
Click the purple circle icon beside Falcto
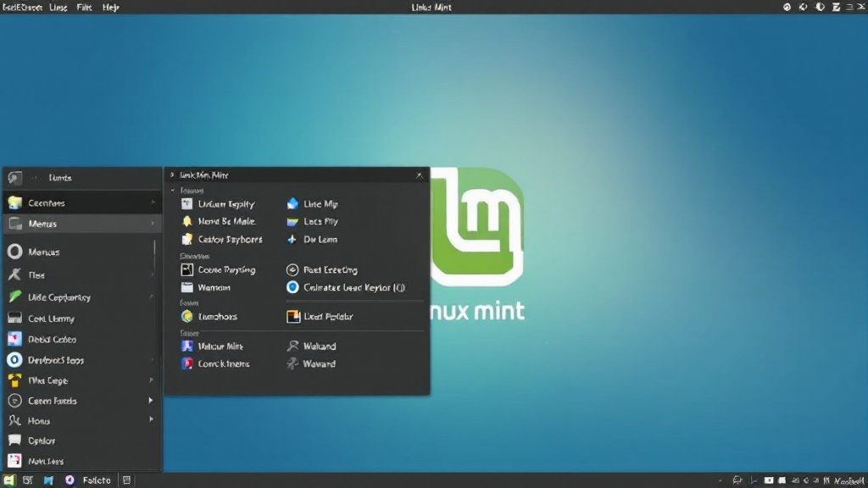[x=70, y=480]
